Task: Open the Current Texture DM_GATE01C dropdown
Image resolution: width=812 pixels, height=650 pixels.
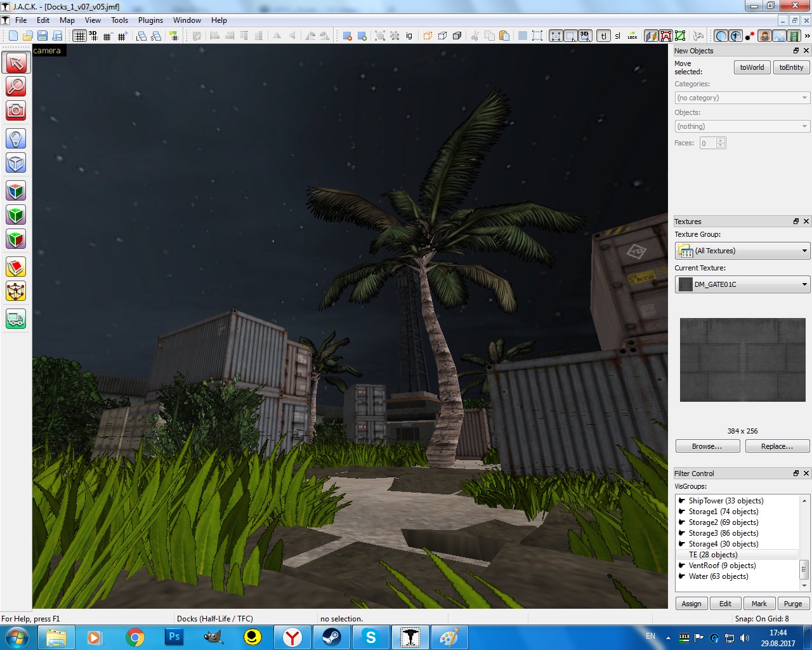Action: pos(742,284)
